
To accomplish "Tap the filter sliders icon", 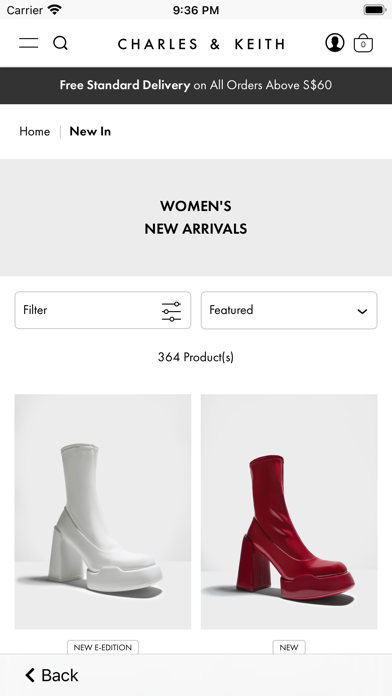I will tap(171, 312).
